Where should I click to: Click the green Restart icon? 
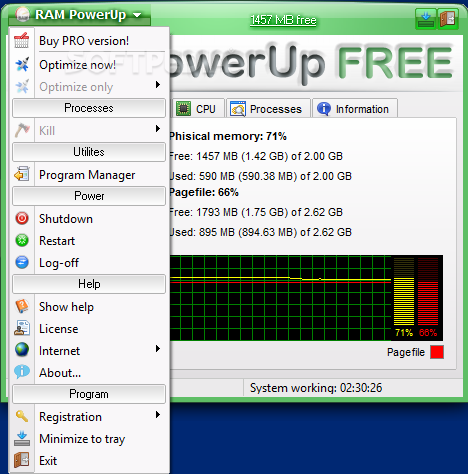[x=22, y=240]
